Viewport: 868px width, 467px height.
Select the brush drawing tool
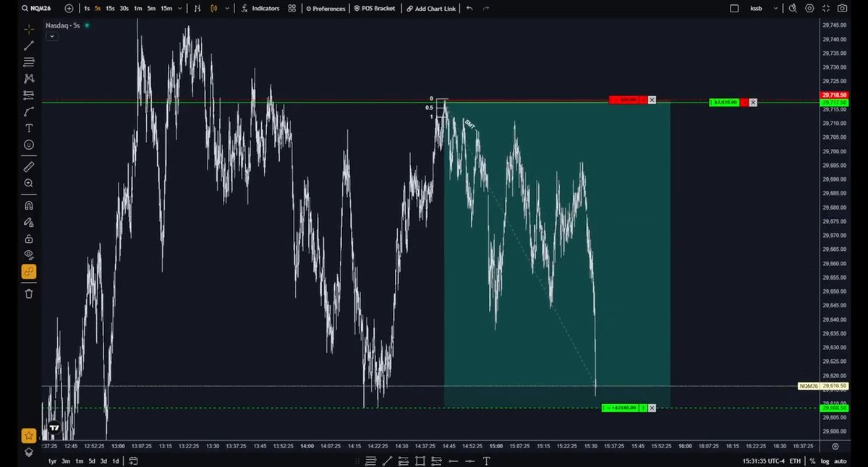point(29,111)
